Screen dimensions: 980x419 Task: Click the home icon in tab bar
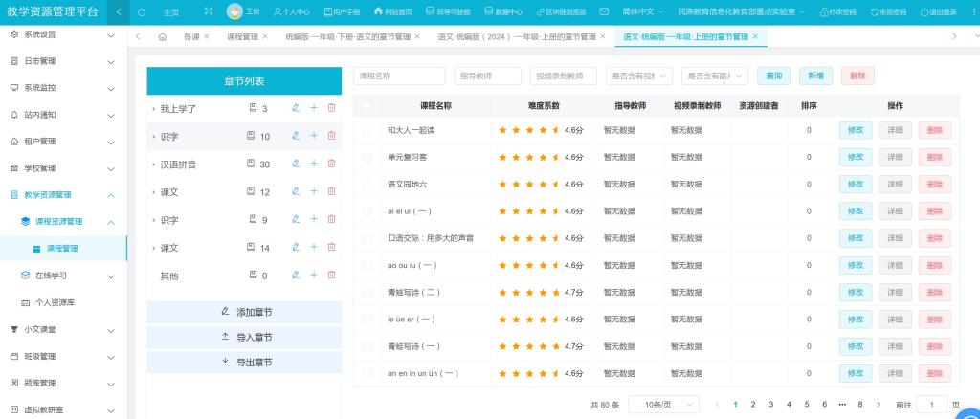point(162,36)
